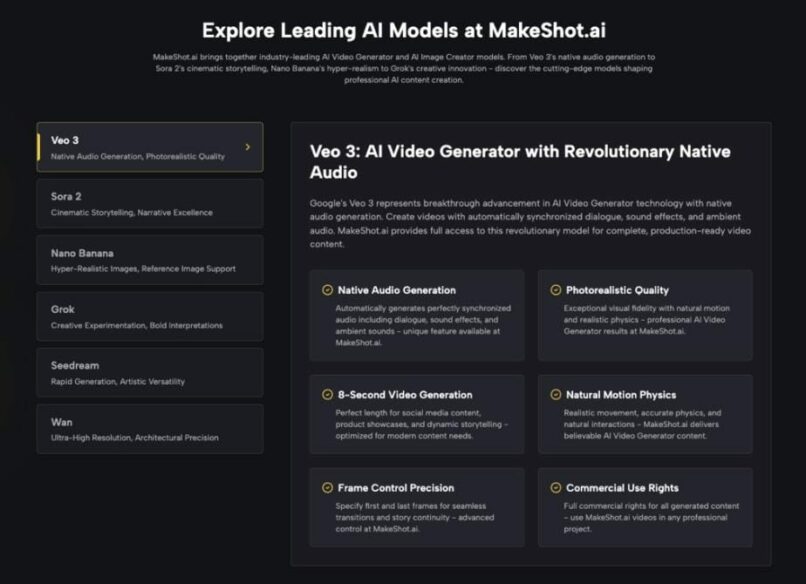The height and width of the screenshot is (584, 806).
Task: Click the Veo 3 main panel heading
Action: pyautogui.click(x=520, y=160)
